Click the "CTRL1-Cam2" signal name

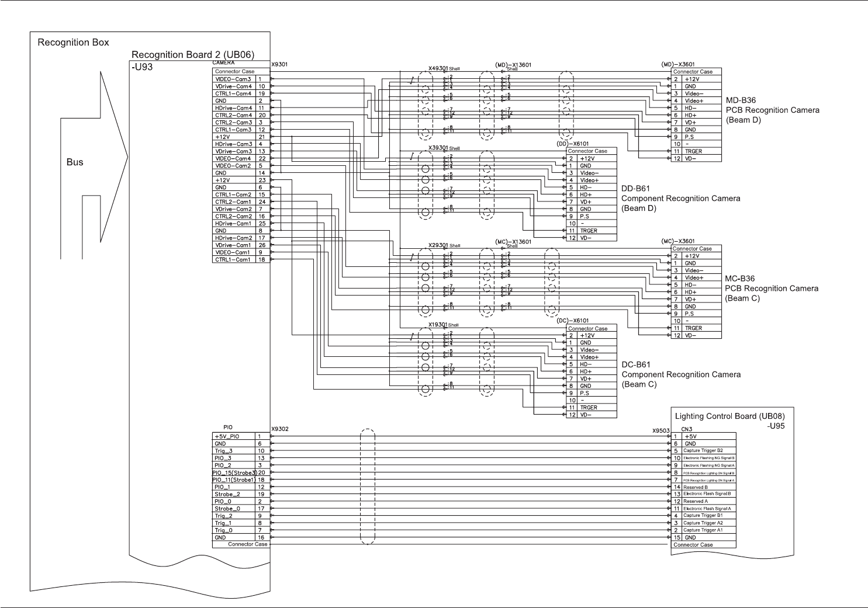pyautogui.click(x=233, y=194)
